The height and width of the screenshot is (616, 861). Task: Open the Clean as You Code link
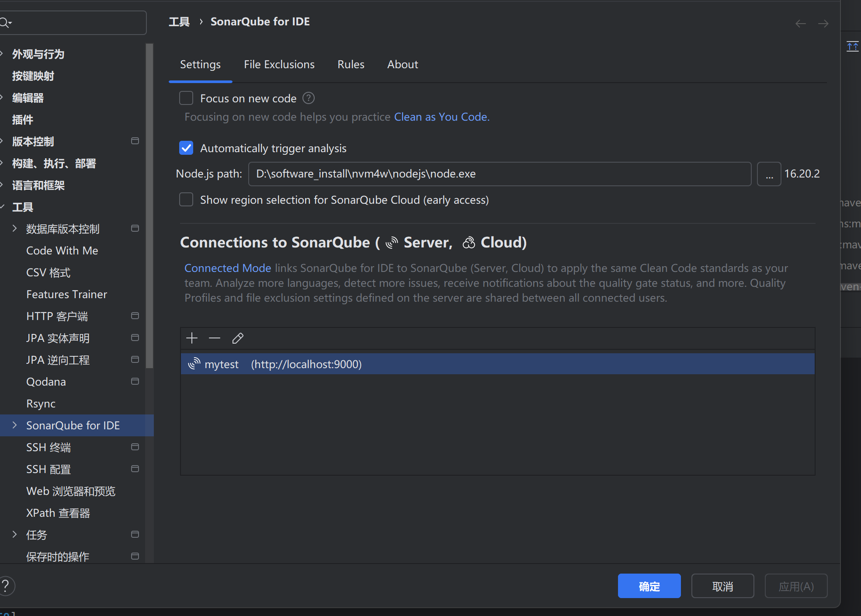pyautogui.click(x=441, y=117)
